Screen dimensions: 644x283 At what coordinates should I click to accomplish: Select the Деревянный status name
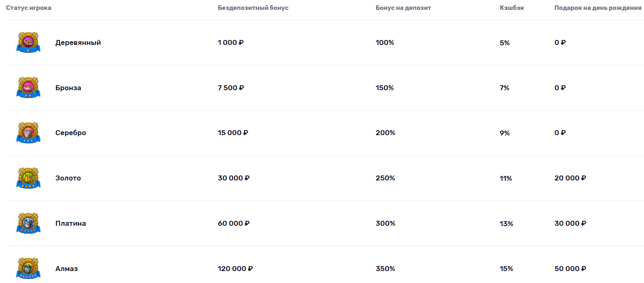click(x=78, y=42)
